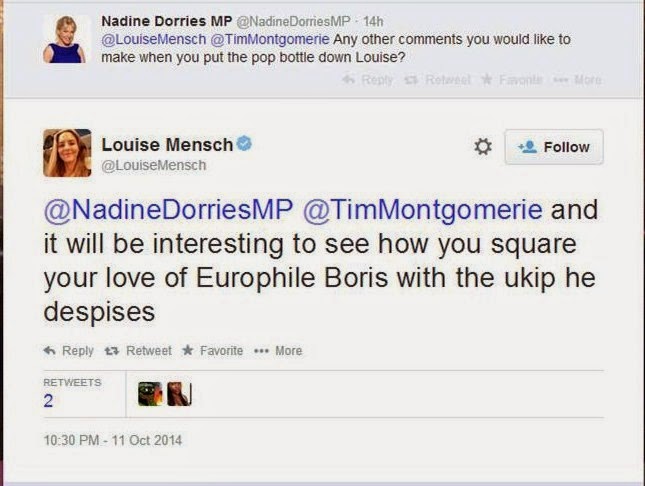Open the second retweeter's avatar

177,395
